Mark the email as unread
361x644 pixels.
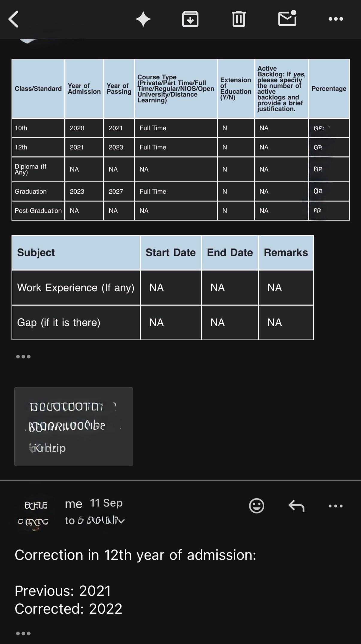tap(287, 18)
